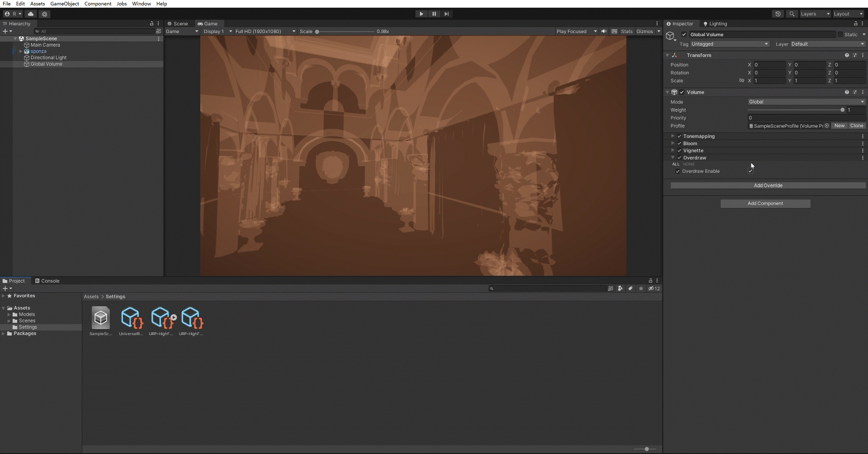Lock the Inspector with the padlock icon
This screenshot has height=454, width=868.
pos(855,24)
